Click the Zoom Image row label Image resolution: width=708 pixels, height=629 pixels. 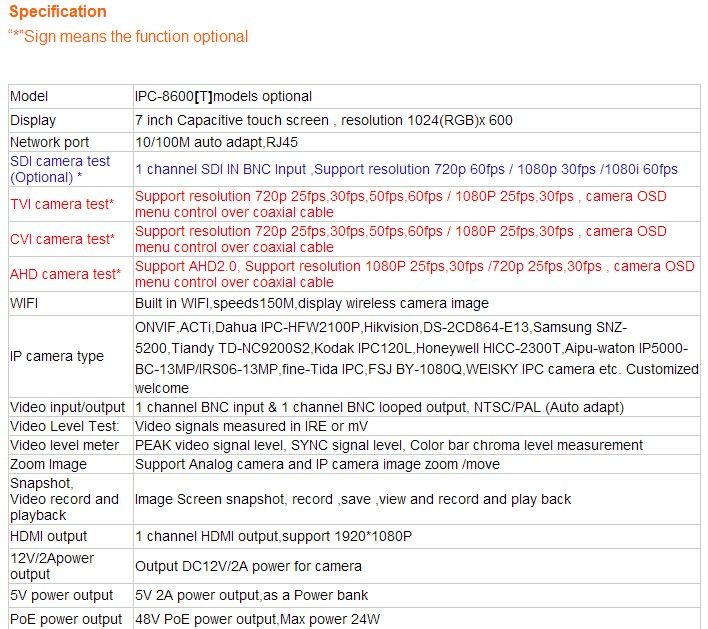(x=48, y=464)
